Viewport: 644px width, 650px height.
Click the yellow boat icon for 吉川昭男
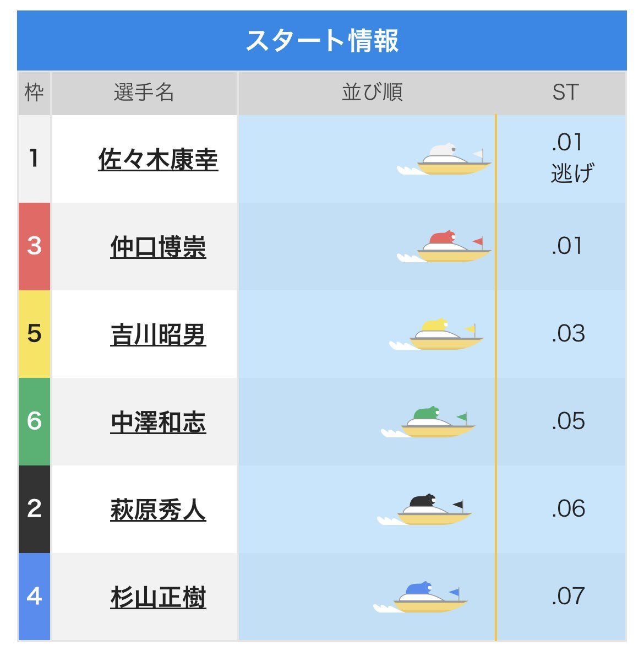pos(436,334)
